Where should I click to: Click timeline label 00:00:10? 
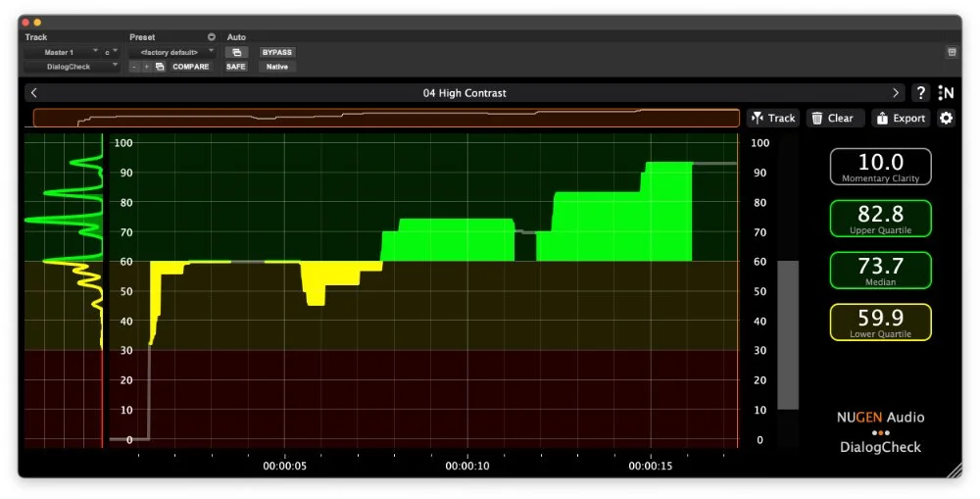coord(467,466)
